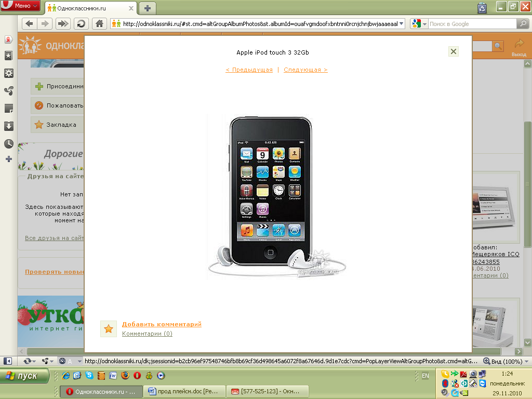This screenshot has height=399, width=532.
Task: Click the browser Back arrow button
Action: (29, 23)
